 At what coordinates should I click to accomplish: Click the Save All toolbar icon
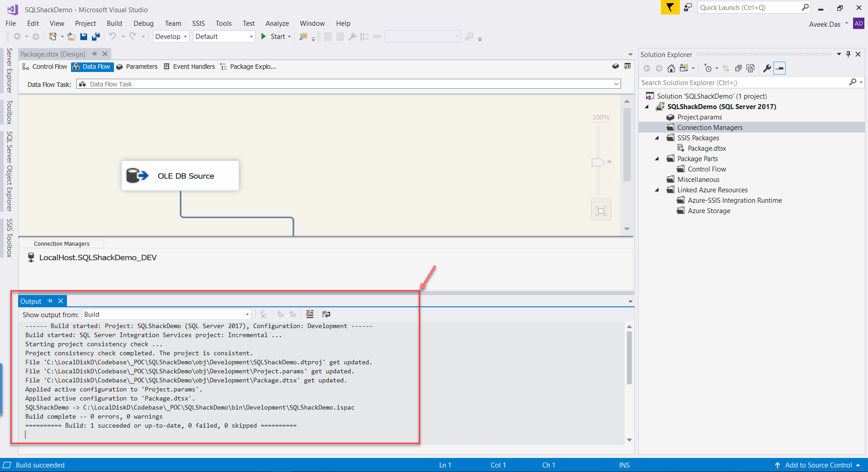click(x=95, y=37)
